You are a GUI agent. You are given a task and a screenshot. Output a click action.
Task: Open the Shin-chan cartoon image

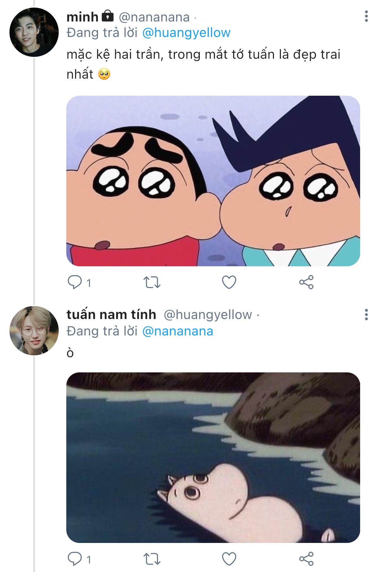[213, 181]
